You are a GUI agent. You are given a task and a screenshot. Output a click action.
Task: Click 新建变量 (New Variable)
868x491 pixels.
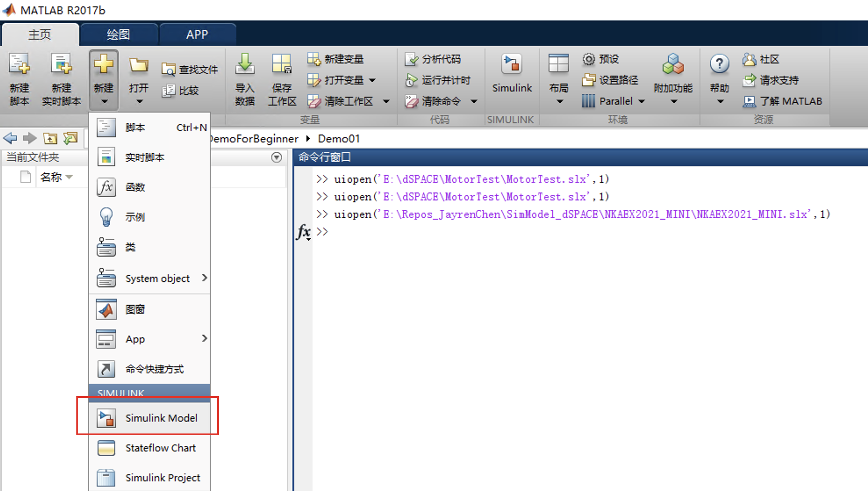click(x=336, y=59)
